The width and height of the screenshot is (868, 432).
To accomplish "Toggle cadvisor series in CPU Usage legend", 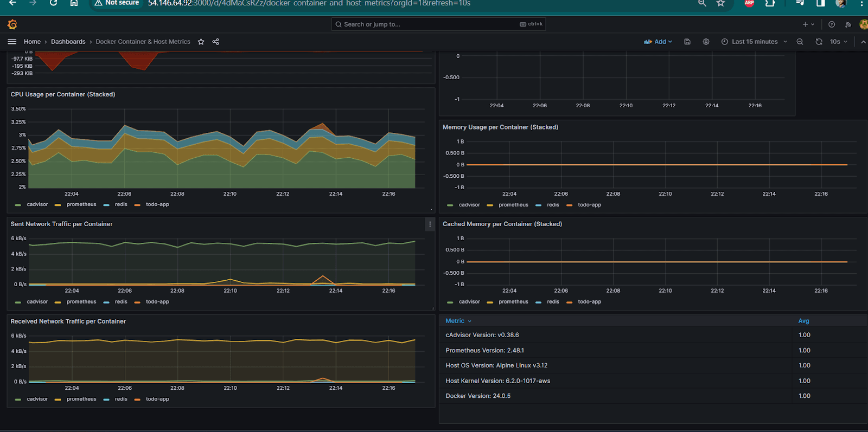I will (x=37, y=204).
